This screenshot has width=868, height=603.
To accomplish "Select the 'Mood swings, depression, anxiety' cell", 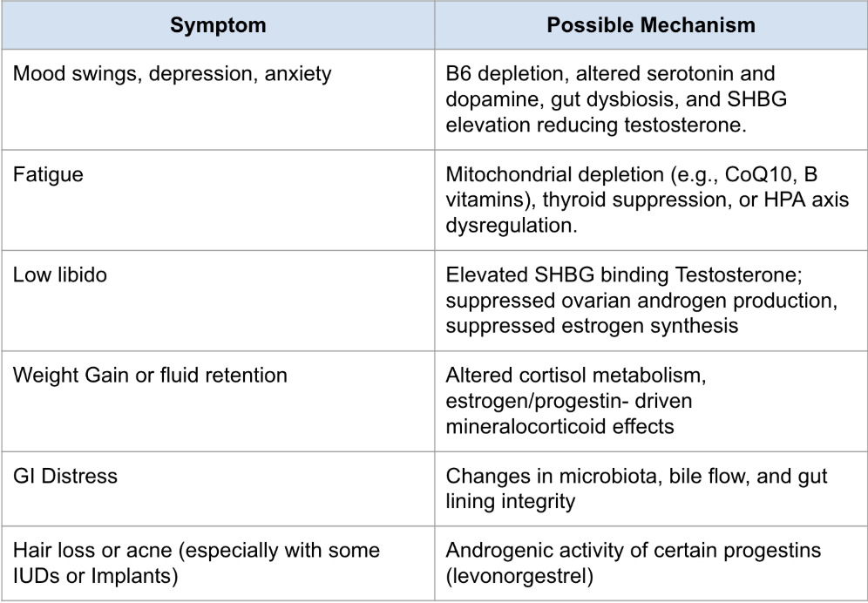I will click(x=171, y=74).
